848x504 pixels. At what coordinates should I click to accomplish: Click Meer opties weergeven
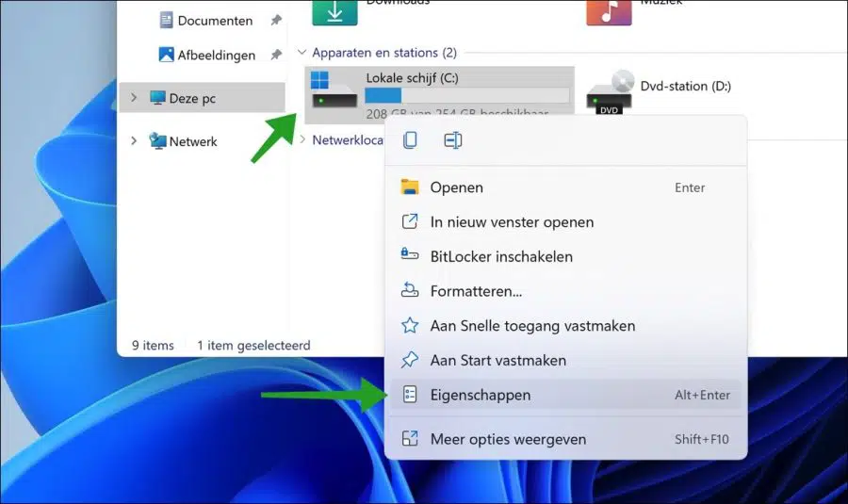pyautogui.click(x=565, y=439)
